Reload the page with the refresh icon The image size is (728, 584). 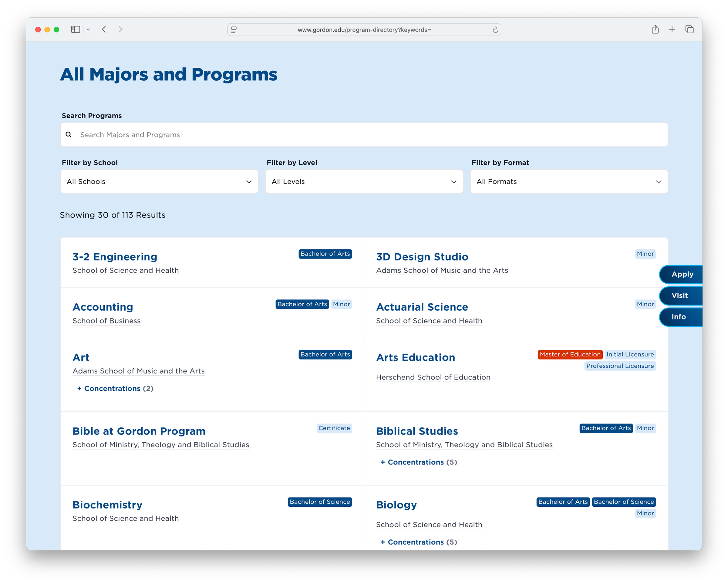(x=495, y=30)
